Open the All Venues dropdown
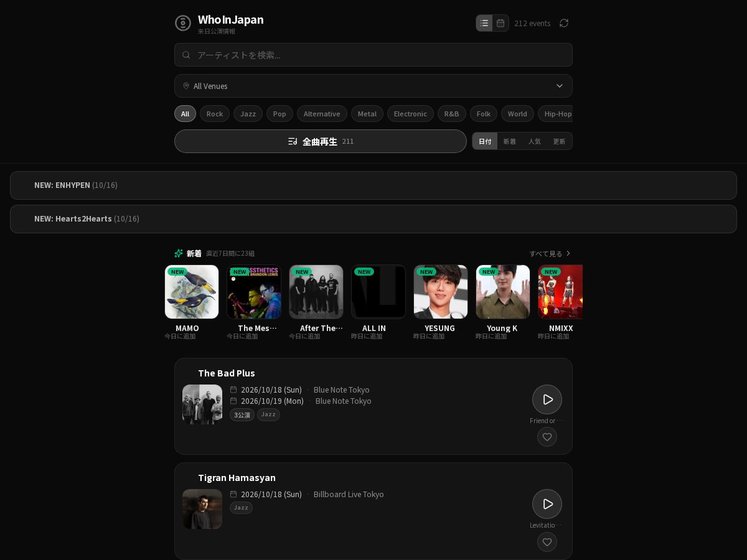 click(374, 86)
